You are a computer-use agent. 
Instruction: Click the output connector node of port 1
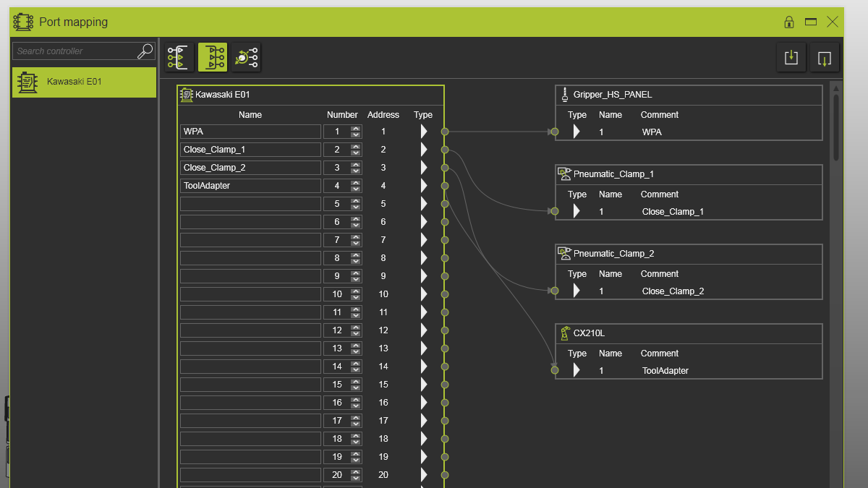[x=445, y=132]
